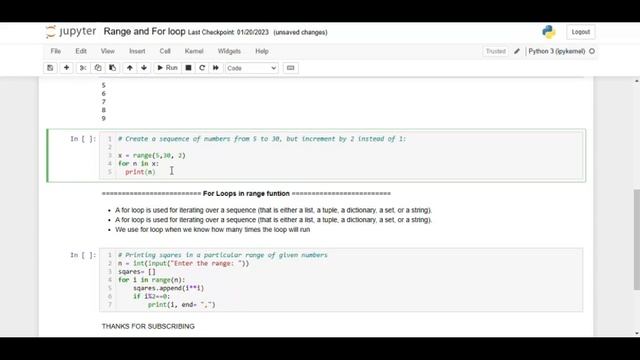Image resolution: width=640 pixels, height=360 pixels.
Task: Click the pencil edit icon
Action: pyautogui.click(x=517, y=51)
